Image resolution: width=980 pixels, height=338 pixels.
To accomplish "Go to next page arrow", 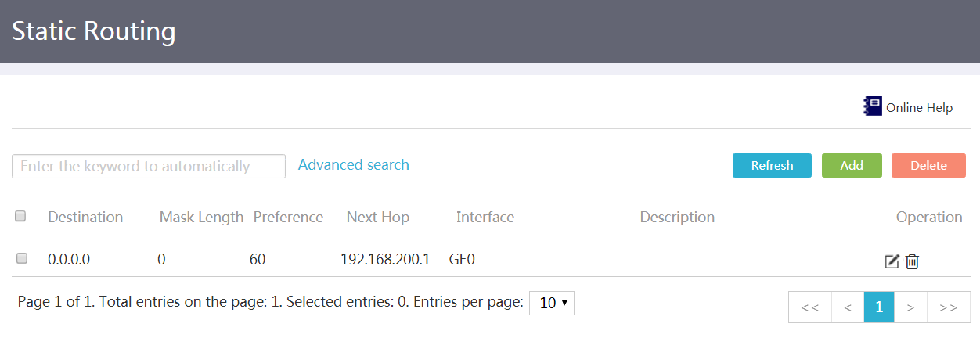I will coord(910,307).
